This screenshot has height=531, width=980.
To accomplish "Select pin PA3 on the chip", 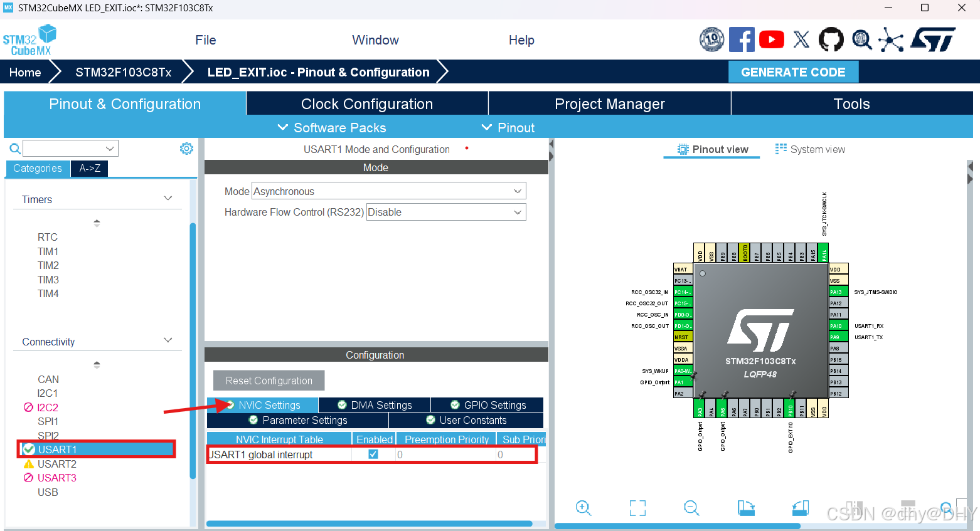I will pos(700,409).
